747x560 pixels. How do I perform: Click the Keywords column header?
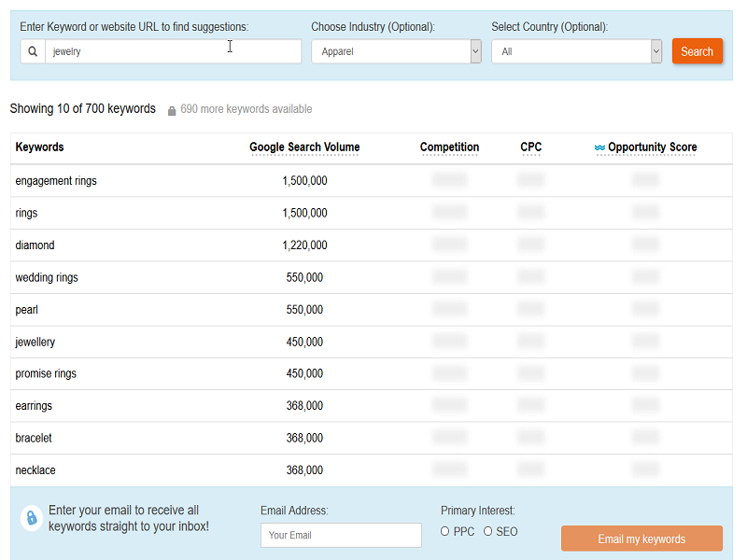click(x=39, y=147)
